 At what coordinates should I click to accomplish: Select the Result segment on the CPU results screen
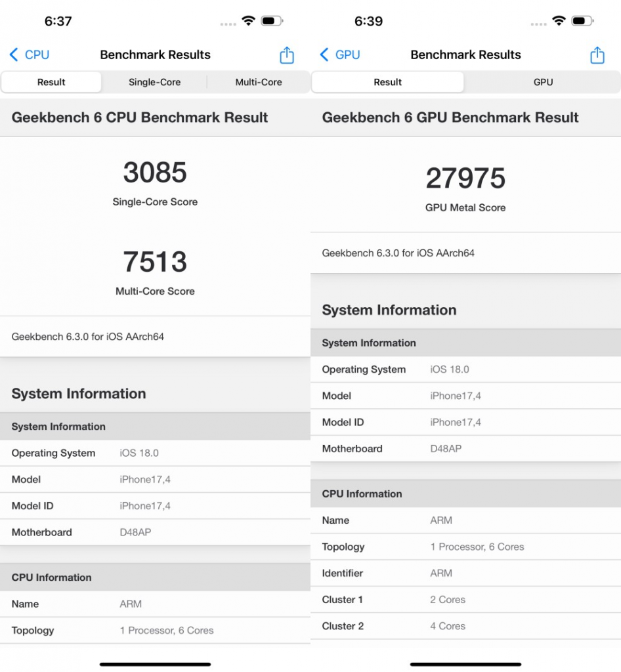click(x=51, y=82)
